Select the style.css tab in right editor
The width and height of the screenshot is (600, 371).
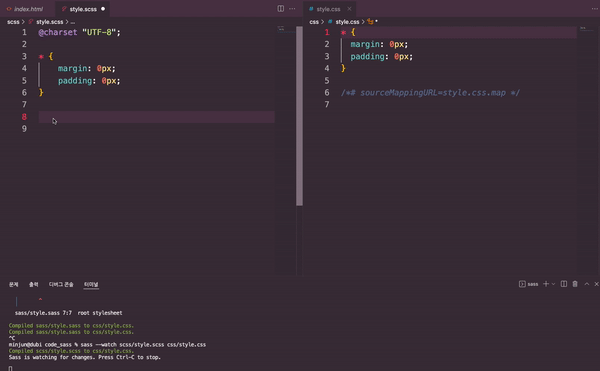328,9
